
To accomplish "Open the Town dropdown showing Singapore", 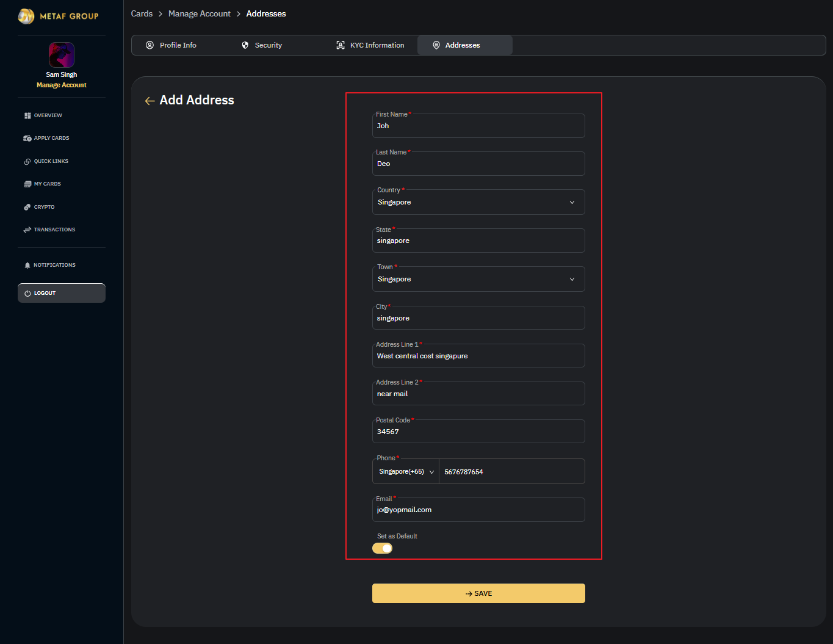I will pos(478,279).
